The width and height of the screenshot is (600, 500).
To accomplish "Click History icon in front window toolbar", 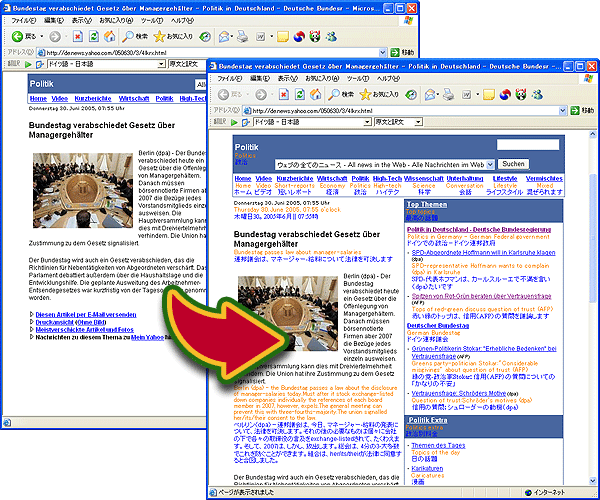I will (411, 94).
